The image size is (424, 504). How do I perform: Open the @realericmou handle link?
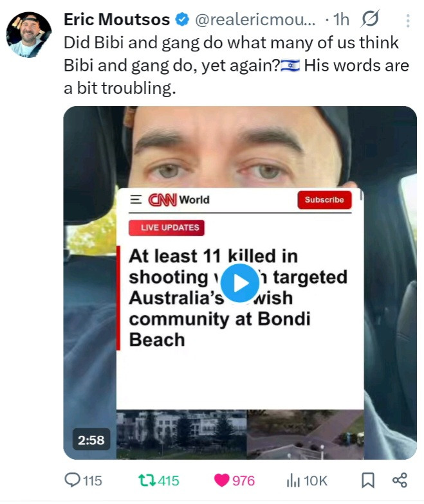[x=255, y=20]
